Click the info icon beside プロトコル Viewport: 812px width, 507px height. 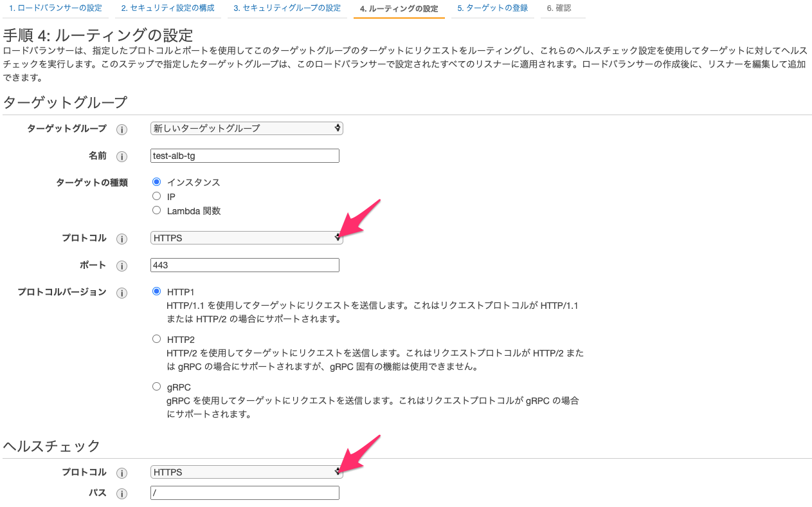(122, 239)
